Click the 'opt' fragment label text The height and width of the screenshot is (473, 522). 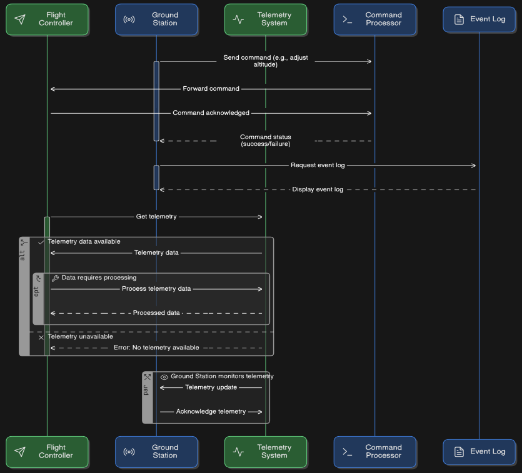tap(37, 292)
